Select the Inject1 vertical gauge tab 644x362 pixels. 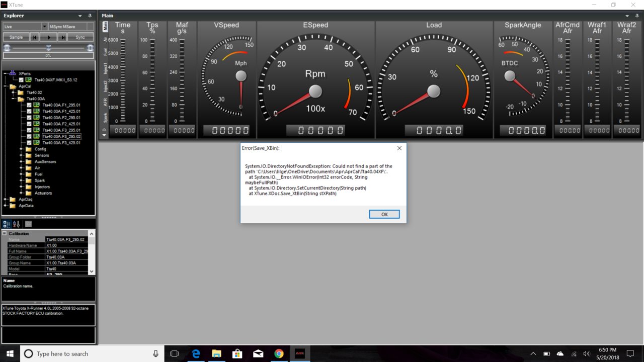point(106,67)
